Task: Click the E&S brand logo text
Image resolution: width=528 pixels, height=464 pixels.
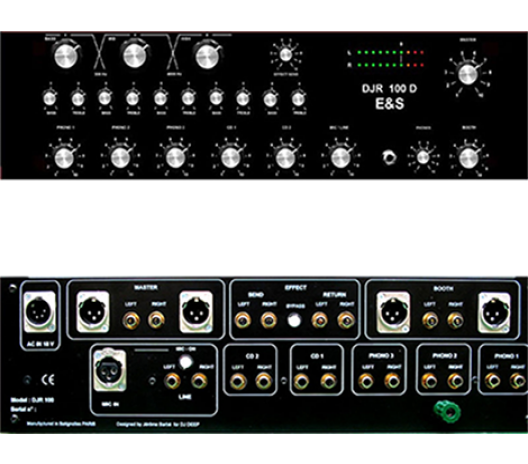Action: point(389,104)
